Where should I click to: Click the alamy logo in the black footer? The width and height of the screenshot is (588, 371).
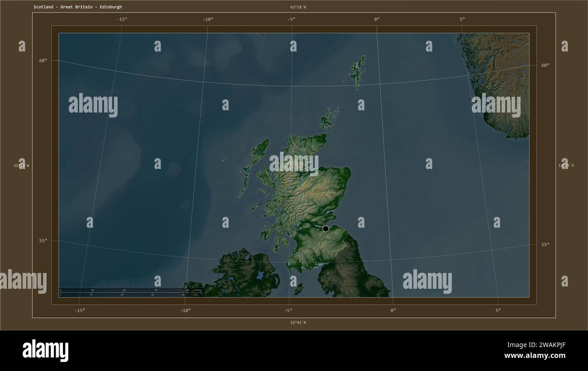(x=45, y=350)
